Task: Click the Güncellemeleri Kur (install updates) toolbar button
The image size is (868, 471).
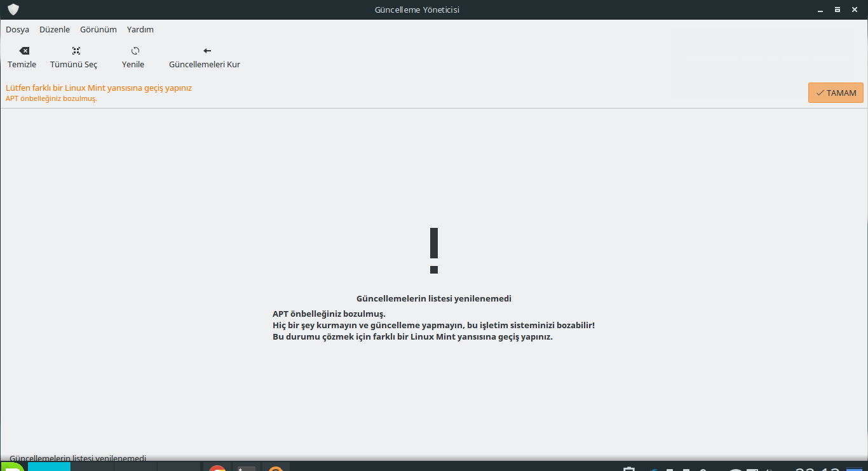Action: point(205,57)
